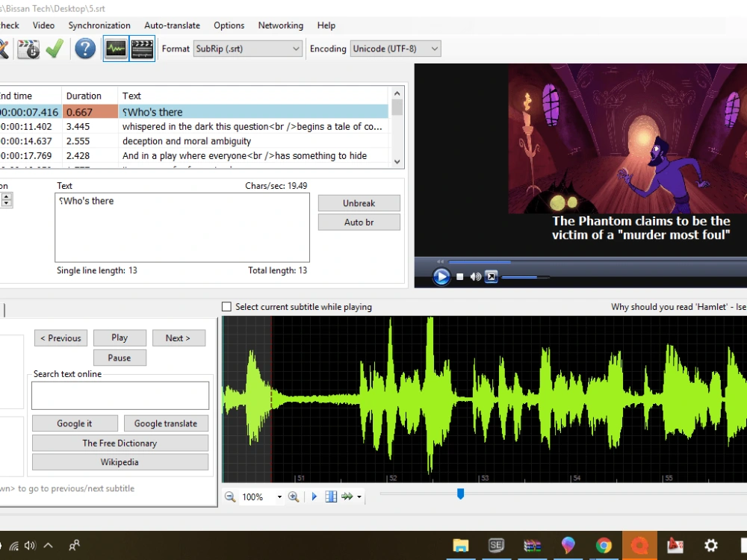Click the Next > button
The height and width of the screenshot is (560, 747).
click(179, 338)
